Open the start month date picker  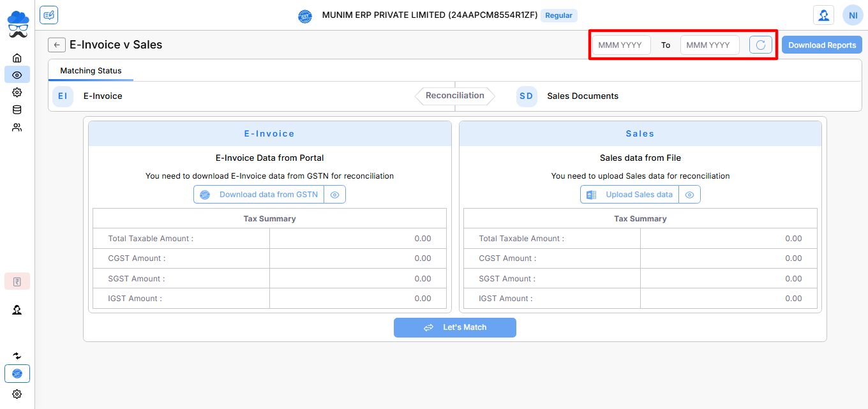click(621, 45)
